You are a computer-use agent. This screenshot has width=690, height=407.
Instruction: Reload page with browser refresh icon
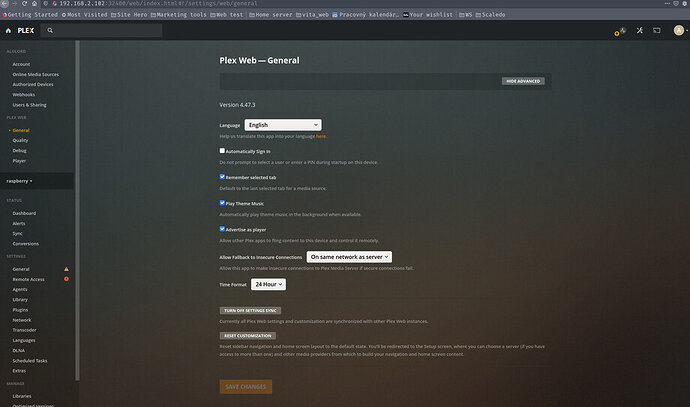tap(24, 4)
